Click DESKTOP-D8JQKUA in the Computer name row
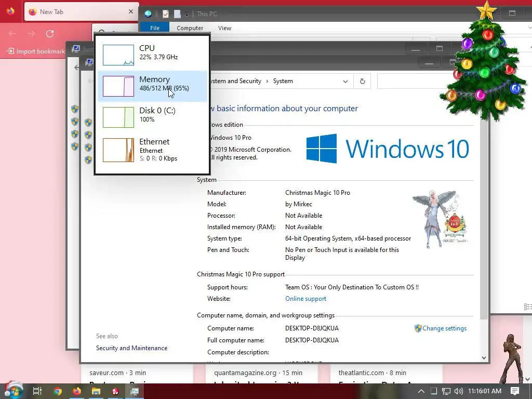 coord(312,328)
